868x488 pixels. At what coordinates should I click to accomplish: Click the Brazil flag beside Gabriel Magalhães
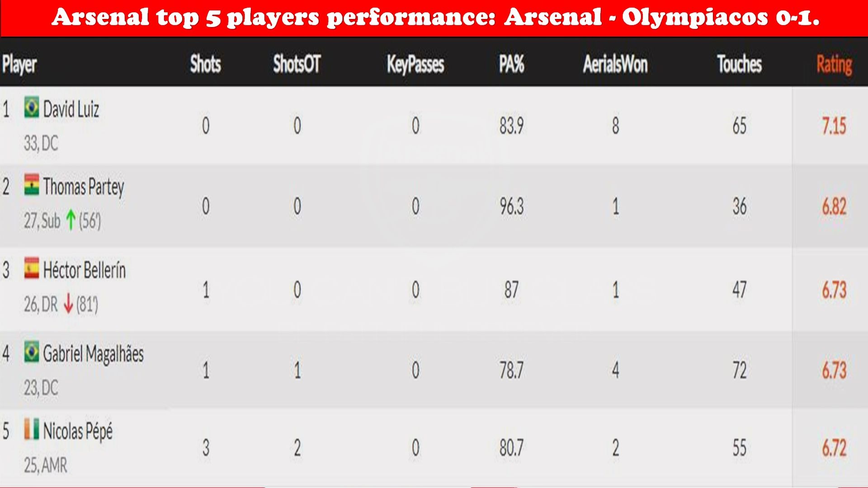[32, 352]
